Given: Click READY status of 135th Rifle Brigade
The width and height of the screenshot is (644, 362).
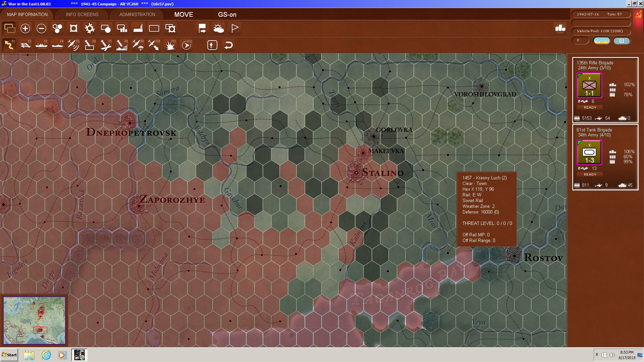Looking at the screenshot, I should pyautogui.click(x=590, y=108).
